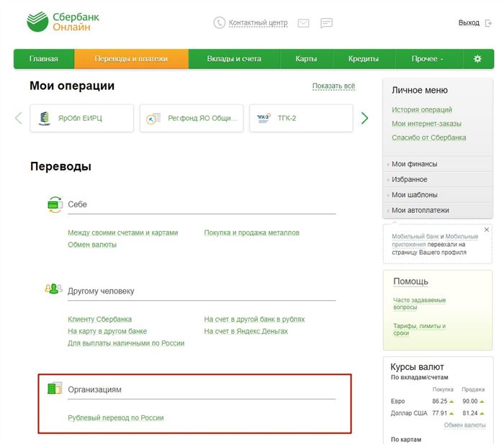Click the Мобильные приложения link in notice
This screenshot has width=504, height=444.
pos(462,237)
